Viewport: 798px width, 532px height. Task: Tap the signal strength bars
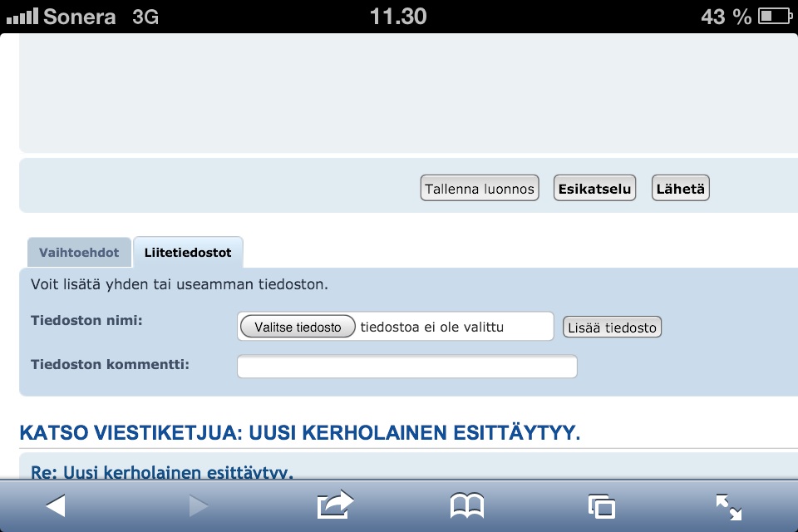[22, 16]
